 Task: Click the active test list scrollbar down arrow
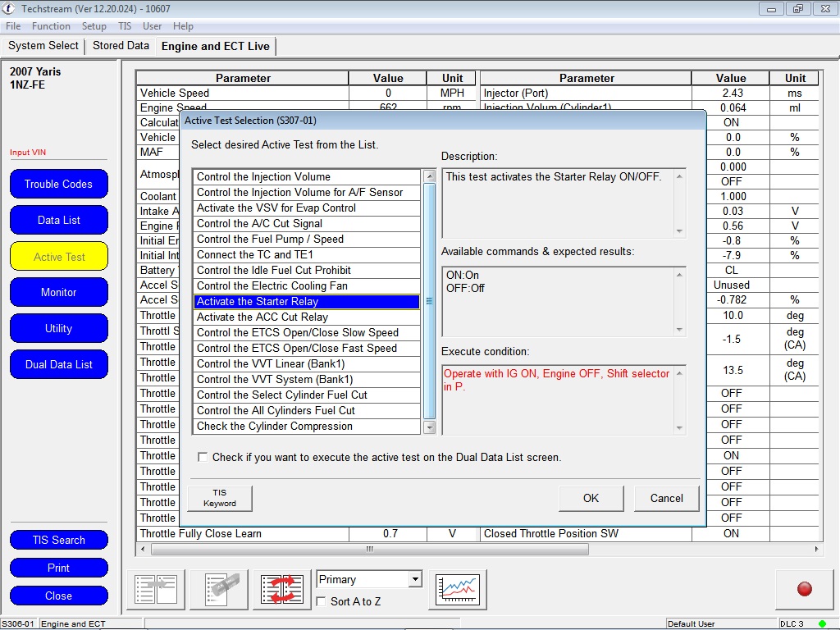click(428, 426)
